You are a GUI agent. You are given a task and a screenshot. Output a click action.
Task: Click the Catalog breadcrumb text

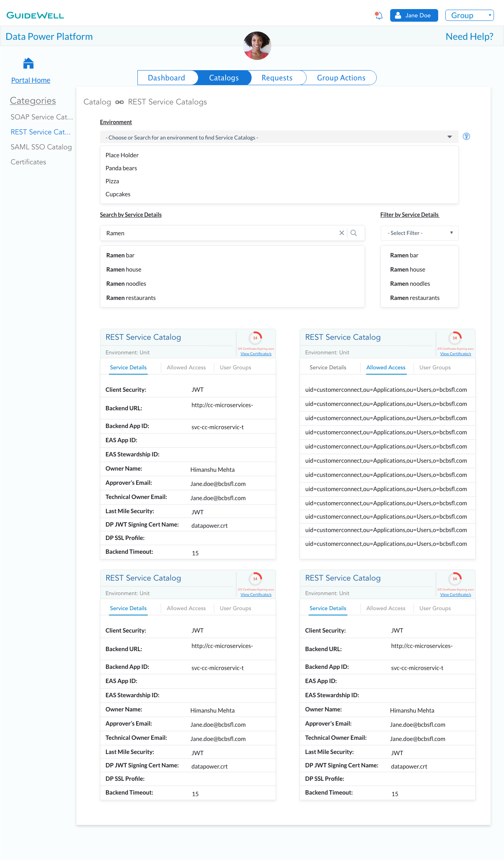(x=97, y=102)
